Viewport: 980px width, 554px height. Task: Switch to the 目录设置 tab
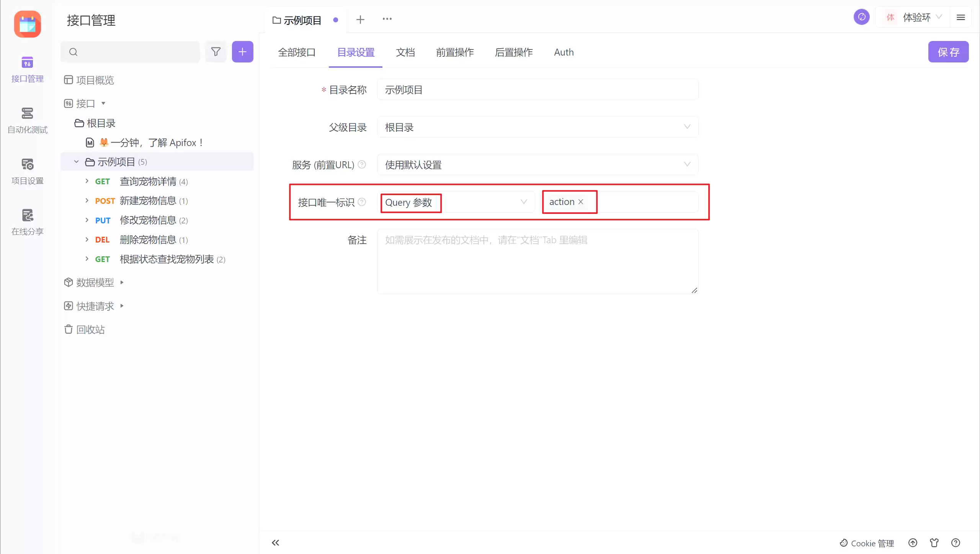(x=356, y=52)
